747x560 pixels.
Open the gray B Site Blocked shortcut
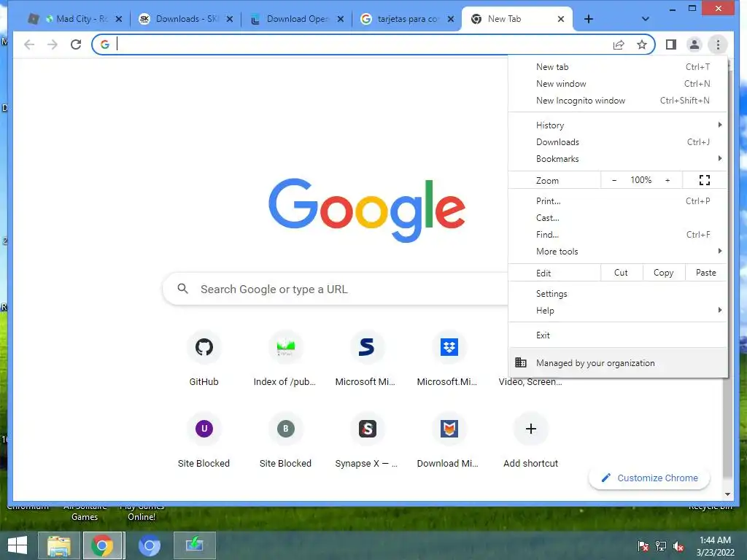pos(285,440)
